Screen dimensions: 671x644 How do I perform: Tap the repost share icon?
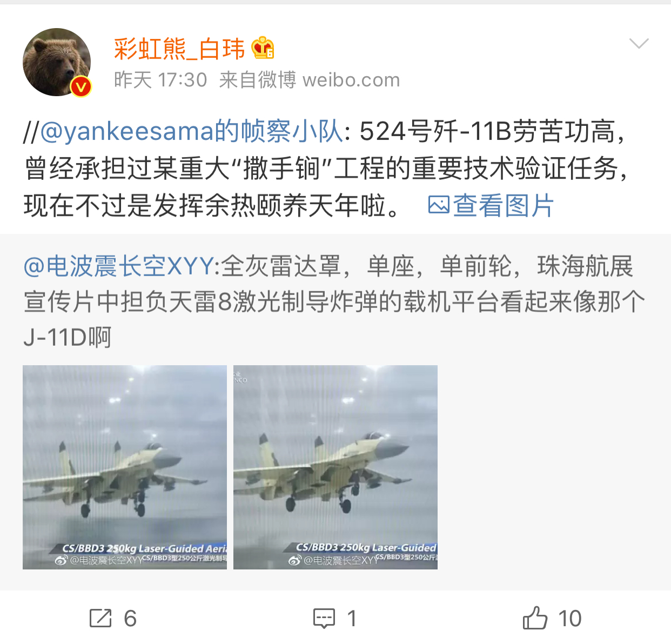point(100,618)
